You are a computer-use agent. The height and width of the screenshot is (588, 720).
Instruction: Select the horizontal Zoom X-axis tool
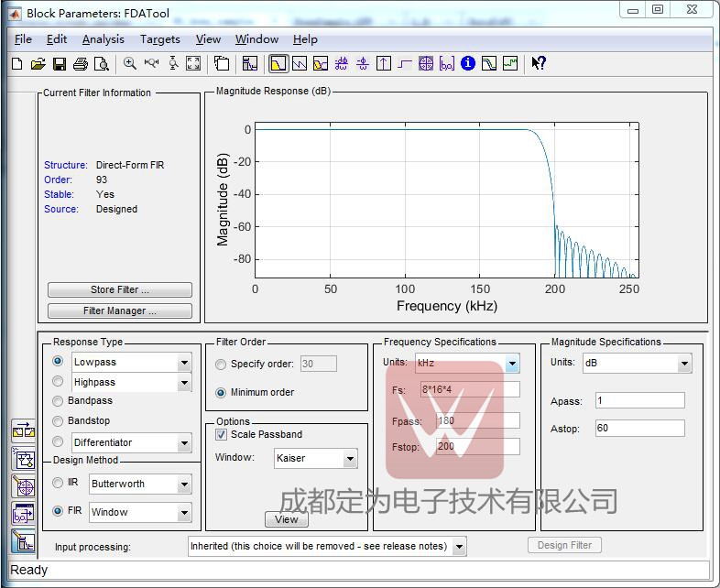pyautogui.click(x=151, y=63)
